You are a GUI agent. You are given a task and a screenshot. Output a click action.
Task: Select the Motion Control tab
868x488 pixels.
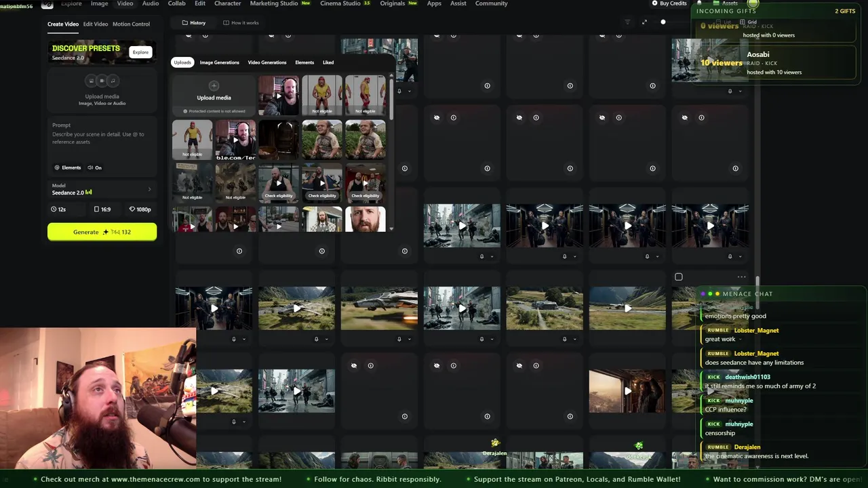(131, 24)
